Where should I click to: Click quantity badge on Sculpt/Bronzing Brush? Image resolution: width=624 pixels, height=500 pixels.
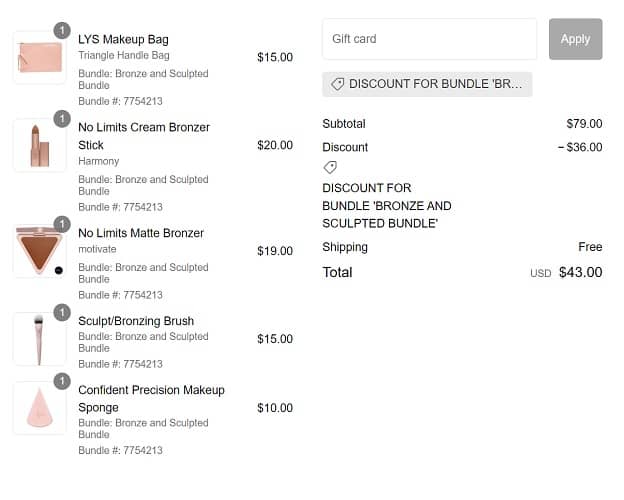click(x=61, y=313)
